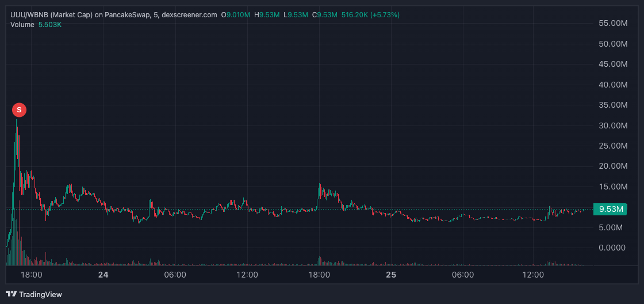Click the high value H9.53M in header
The image size is (644, 304).
(269, 14)
